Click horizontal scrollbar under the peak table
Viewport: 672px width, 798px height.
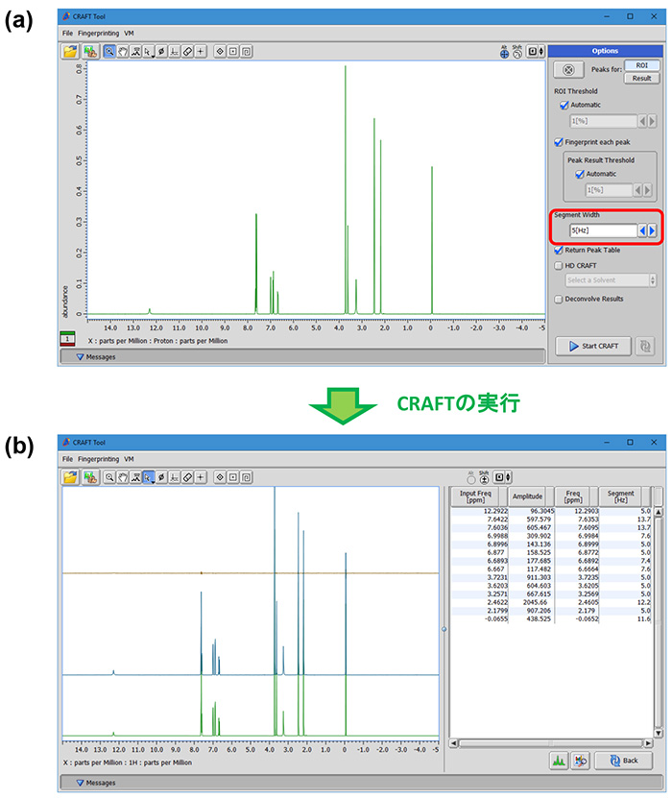551,743
